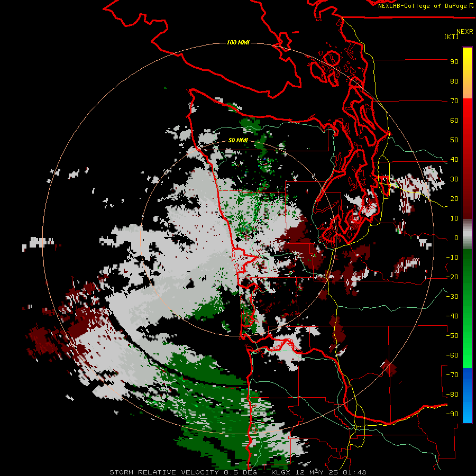
Task: Click the NEXR label above color scale
Action: pos(465,32)
